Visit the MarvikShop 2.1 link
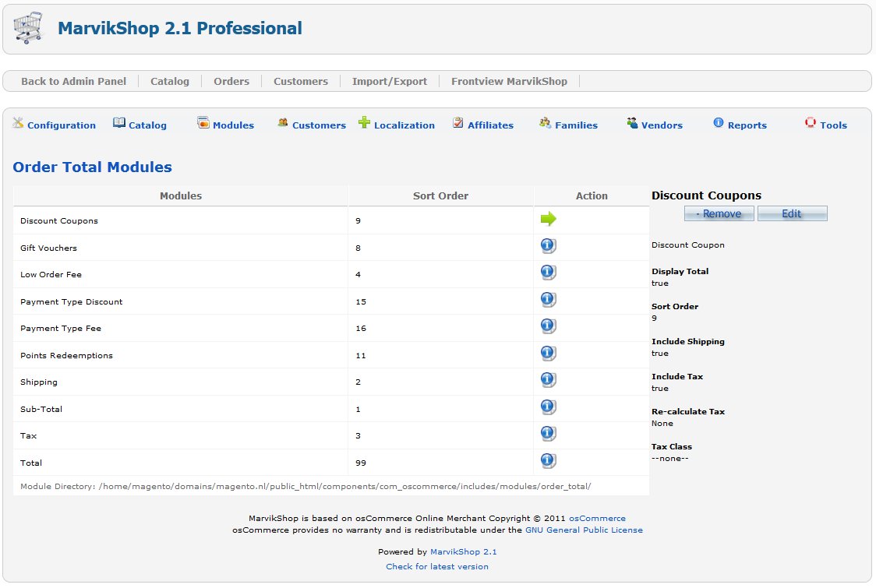The width and height of the screenshot is (876, 588). tap(463, 552)
